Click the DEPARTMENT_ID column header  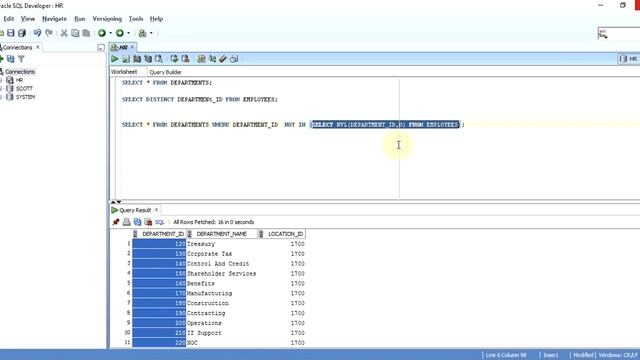(159, 234)
